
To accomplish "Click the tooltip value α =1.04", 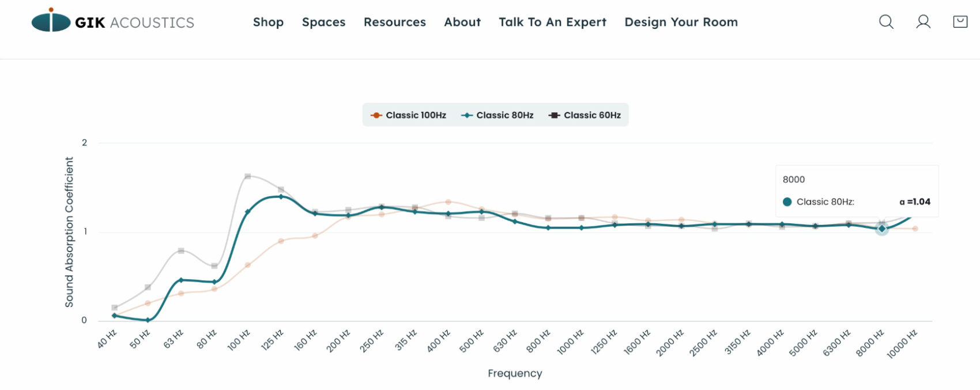I will [x=915, y=201].
